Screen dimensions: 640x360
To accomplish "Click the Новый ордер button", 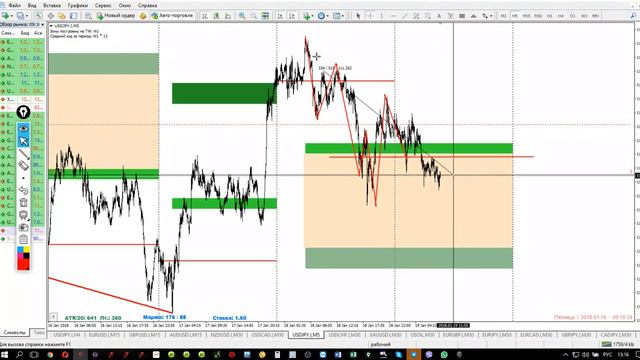I will 116,16.
